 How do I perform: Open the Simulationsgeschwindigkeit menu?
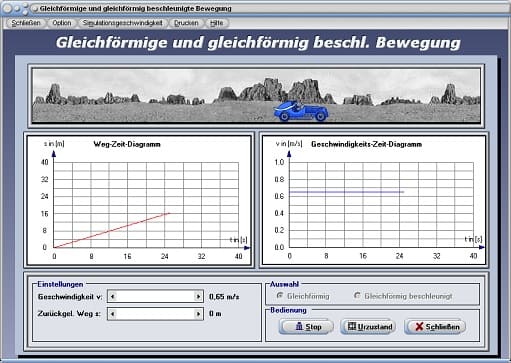(122, 23)
